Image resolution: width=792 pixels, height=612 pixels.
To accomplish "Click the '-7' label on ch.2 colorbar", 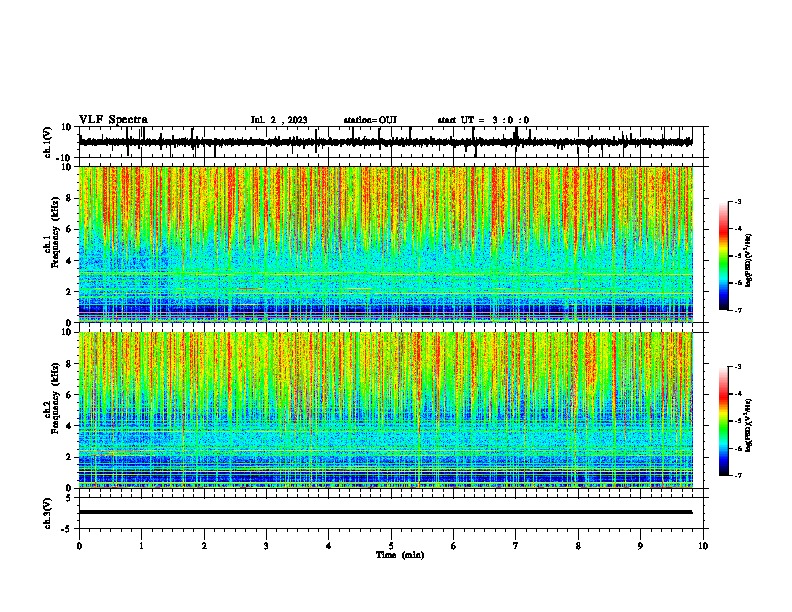I will pyautogui.click(x=738, y=475).
